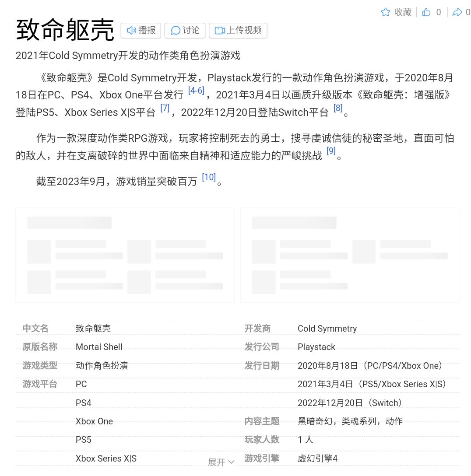
Task: Click the star favorite icon
Action: pyautogui.click(x=385, y=12)
